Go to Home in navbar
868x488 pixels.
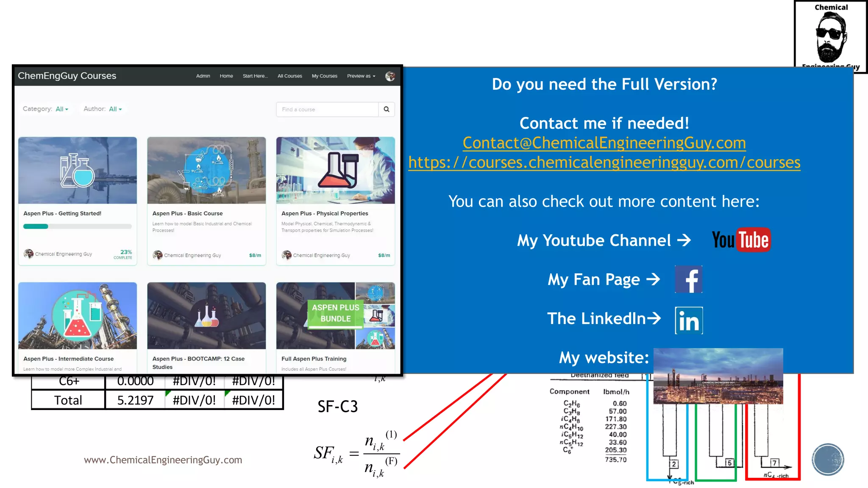[x=226, y=76]
